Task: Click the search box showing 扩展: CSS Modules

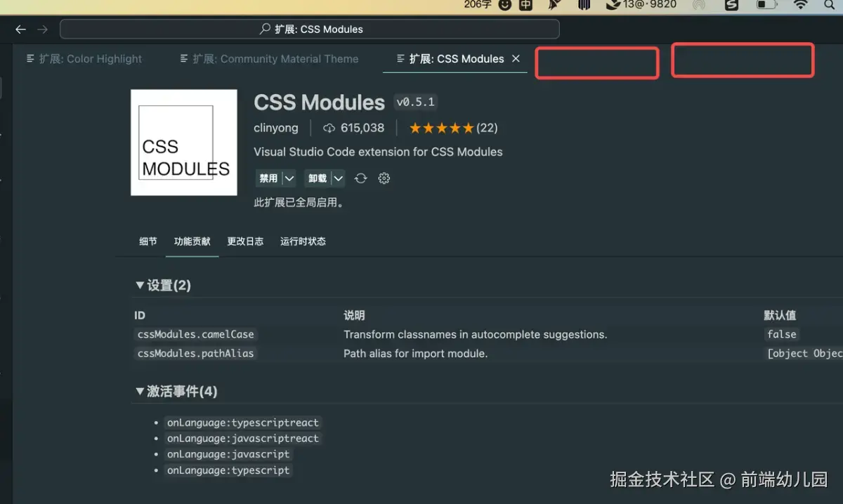Action: coord(310,29)
